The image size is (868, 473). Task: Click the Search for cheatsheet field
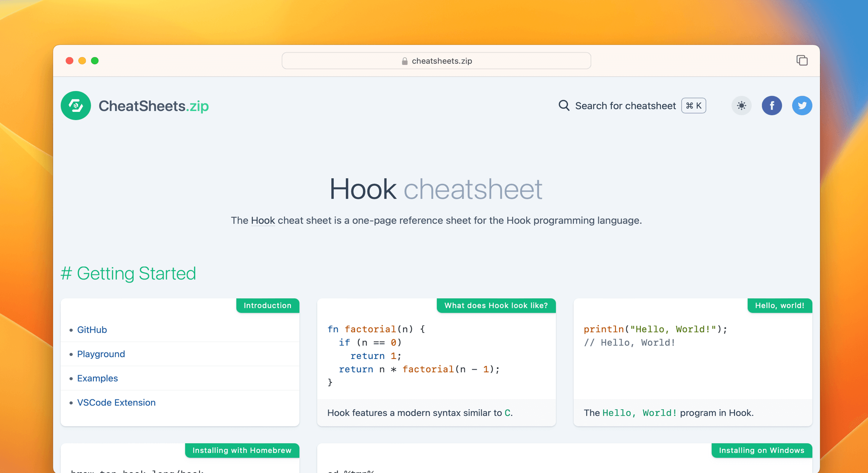pyautogui.click(x=625, y=106)
